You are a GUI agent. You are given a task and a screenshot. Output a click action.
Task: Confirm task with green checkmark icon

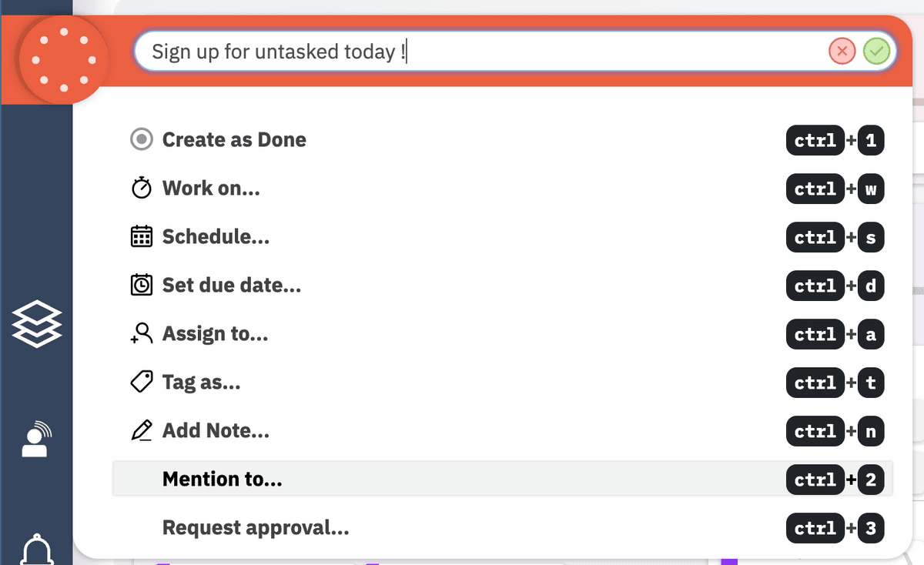(x=876, y=52)
